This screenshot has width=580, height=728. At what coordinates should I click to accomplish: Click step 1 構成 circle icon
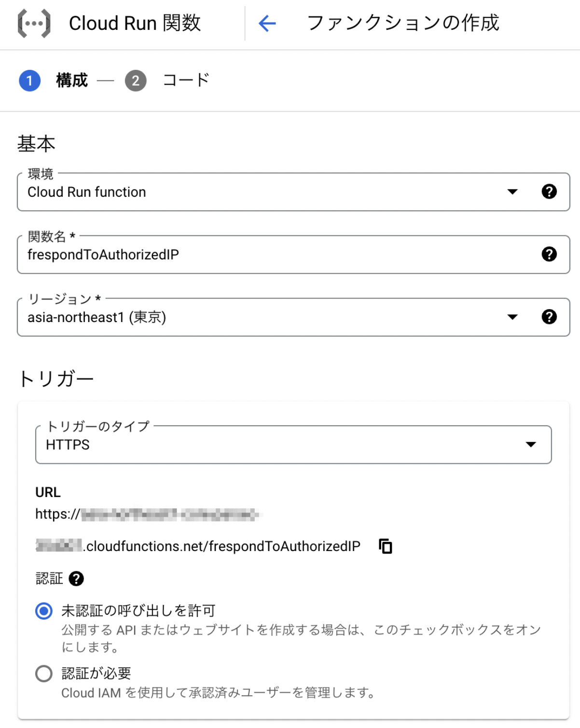29,81
